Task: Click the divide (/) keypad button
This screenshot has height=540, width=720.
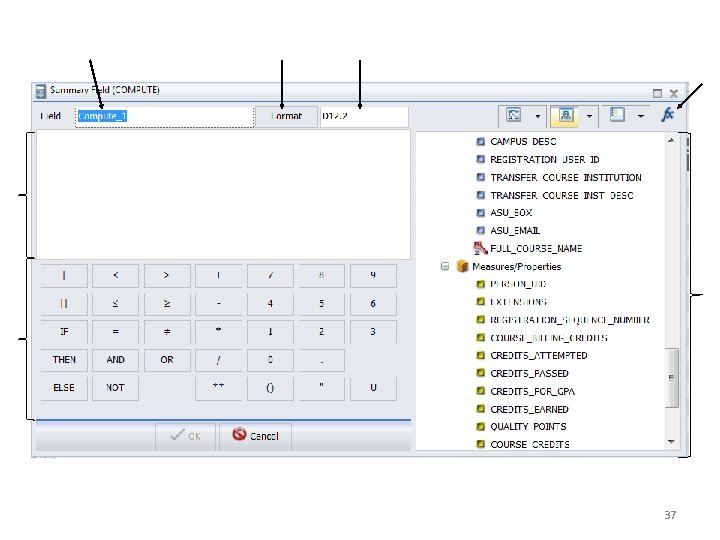Action: (x=219, y=360)
